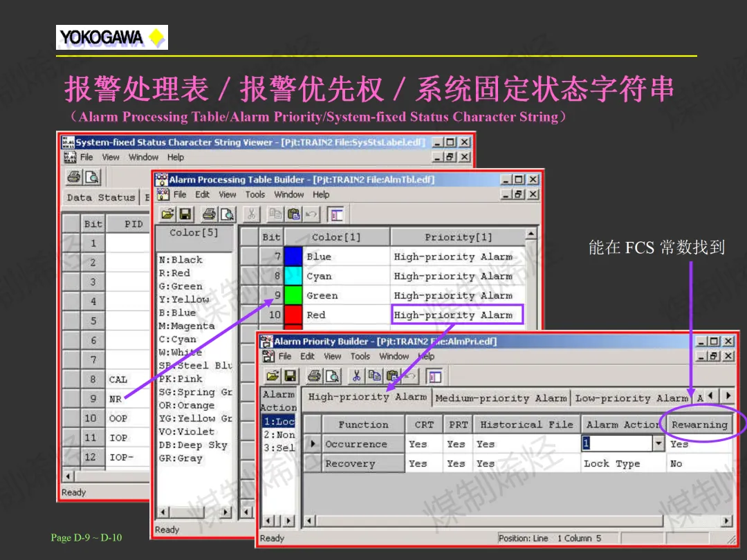This screenshot has width=747, height=560.
Task: Open Edit menu in Alarm Priority Builder
Action: 307,356
